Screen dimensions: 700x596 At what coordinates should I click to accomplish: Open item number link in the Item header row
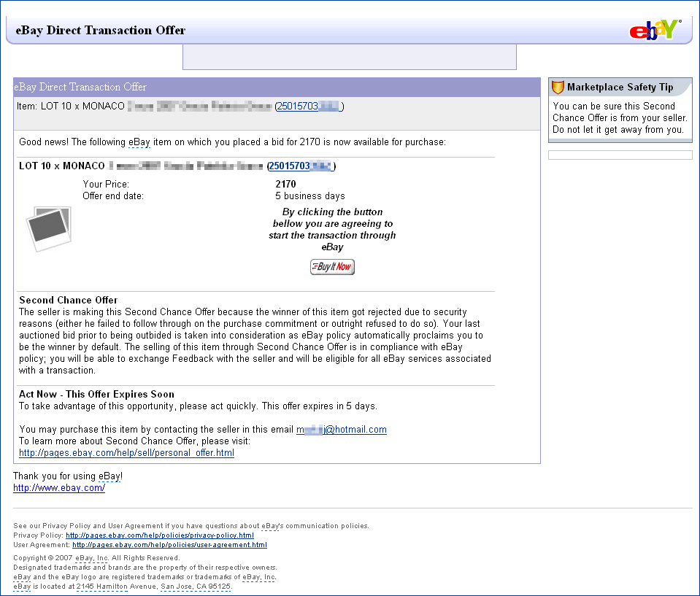(x=309, y=107)
